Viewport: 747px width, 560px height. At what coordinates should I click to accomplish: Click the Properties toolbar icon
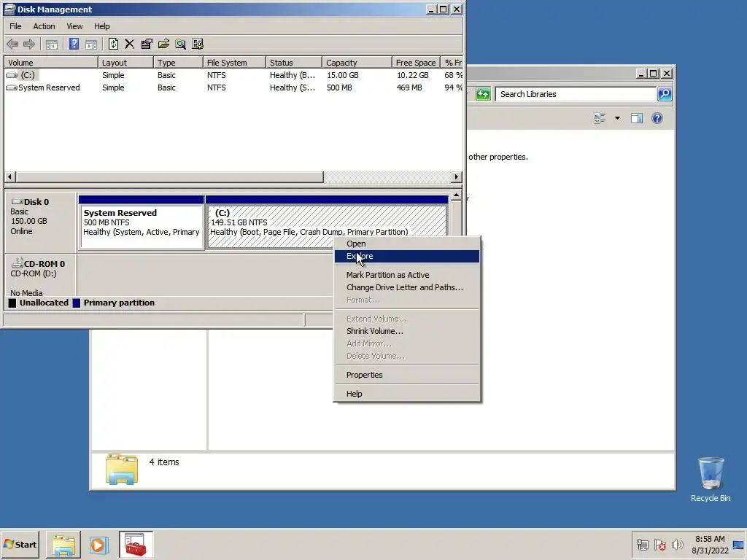pyautogui.click(x=147, y=44)
